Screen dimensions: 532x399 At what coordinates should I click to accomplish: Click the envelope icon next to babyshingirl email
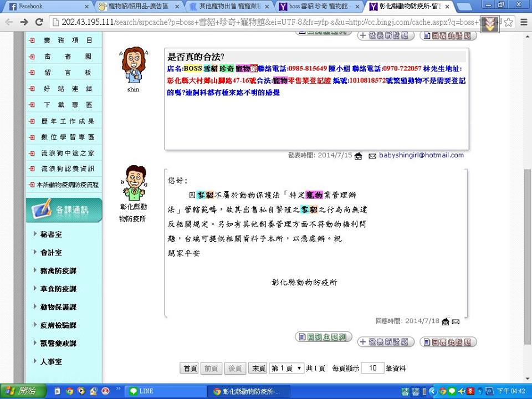coord(372,156)
